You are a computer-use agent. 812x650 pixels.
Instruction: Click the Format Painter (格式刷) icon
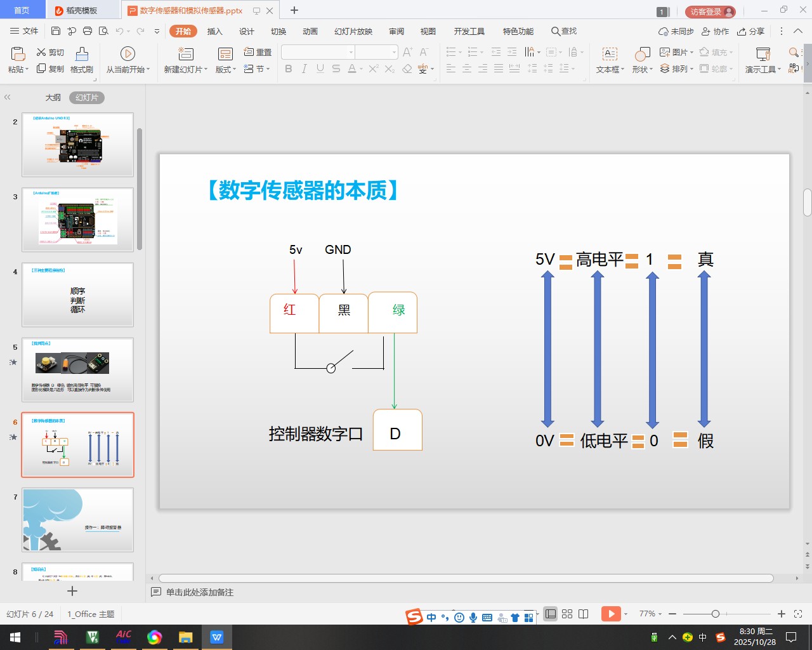tap(82, 54)
